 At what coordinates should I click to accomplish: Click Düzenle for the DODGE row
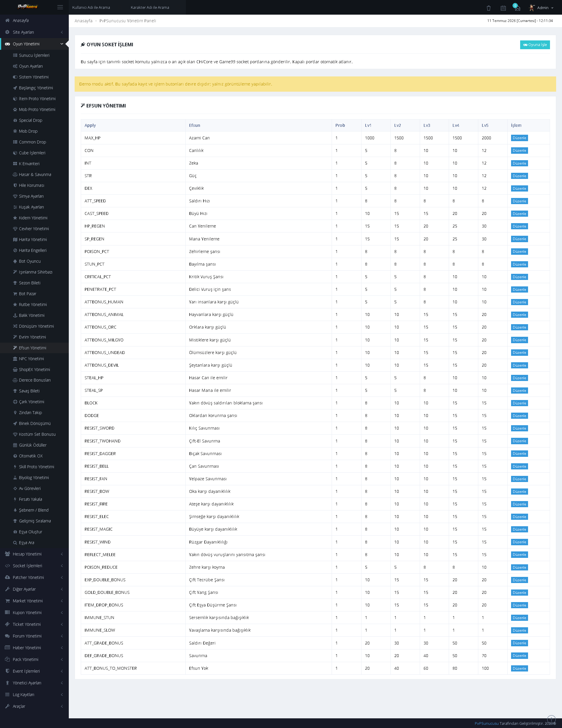coord(519,416)
